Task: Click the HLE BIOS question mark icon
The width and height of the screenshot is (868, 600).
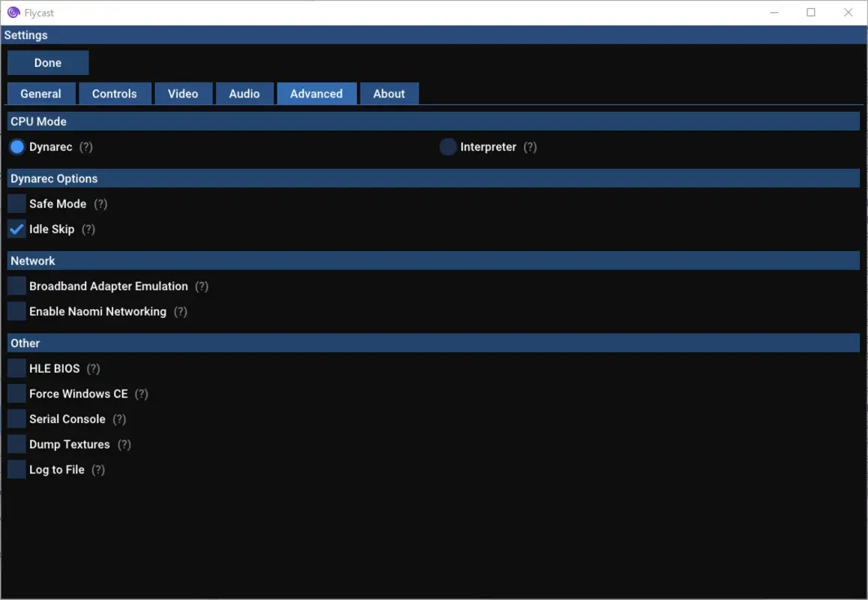Action: 93,368
